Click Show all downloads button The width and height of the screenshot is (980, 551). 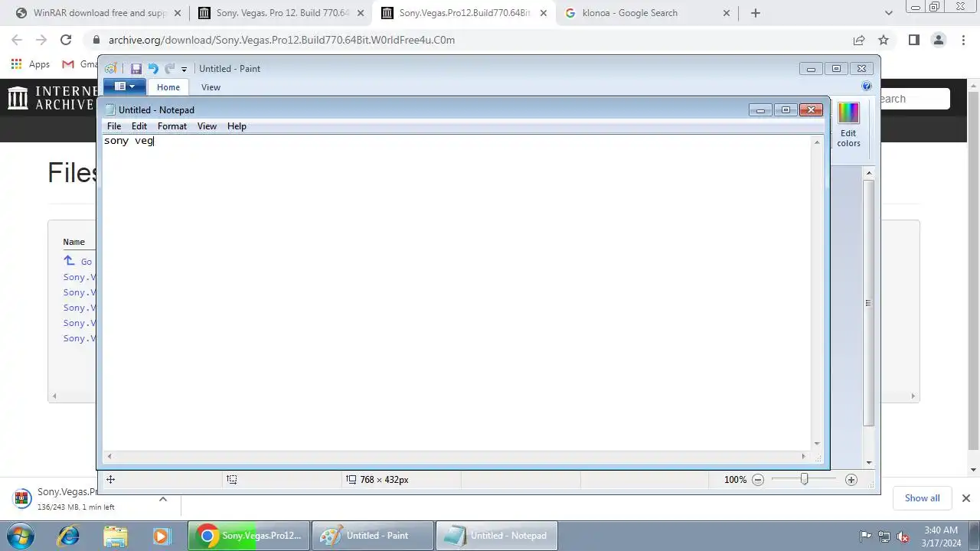click(x=922, y=498)
